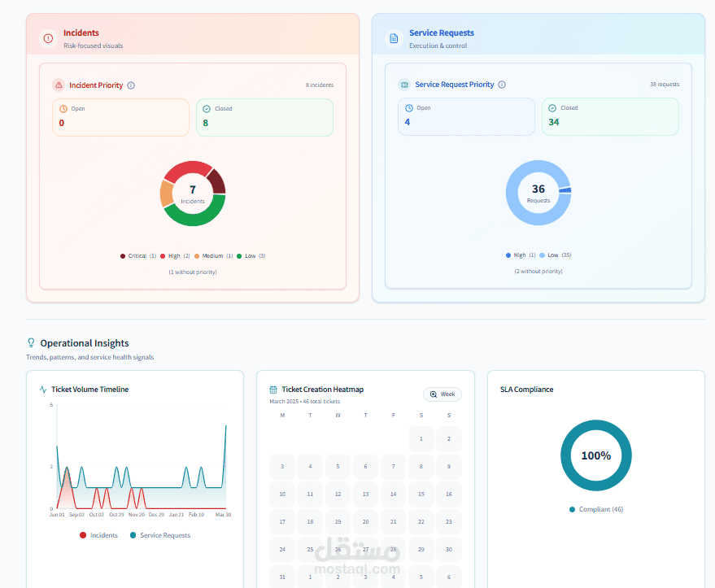Click heatmap day cell 1 of March
Screen dimensions: 715x588
(x=421, y=439)
